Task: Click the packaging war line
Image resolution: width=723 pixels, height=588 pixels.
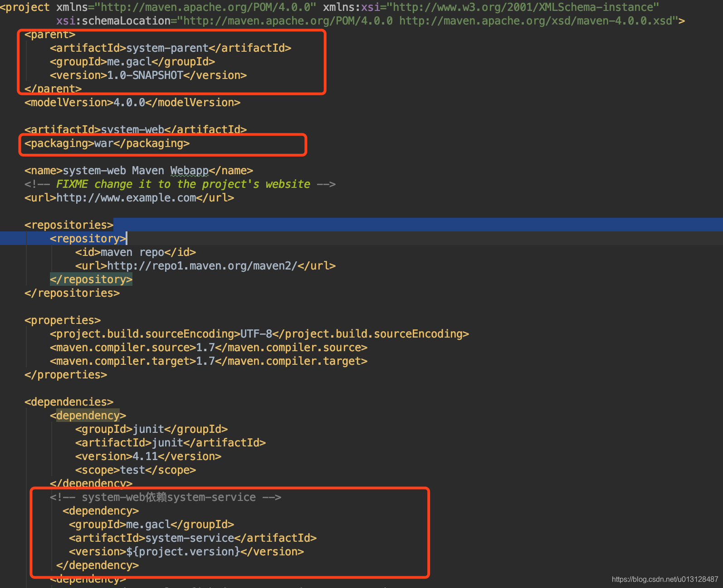Action: click(x=107, y=143)
